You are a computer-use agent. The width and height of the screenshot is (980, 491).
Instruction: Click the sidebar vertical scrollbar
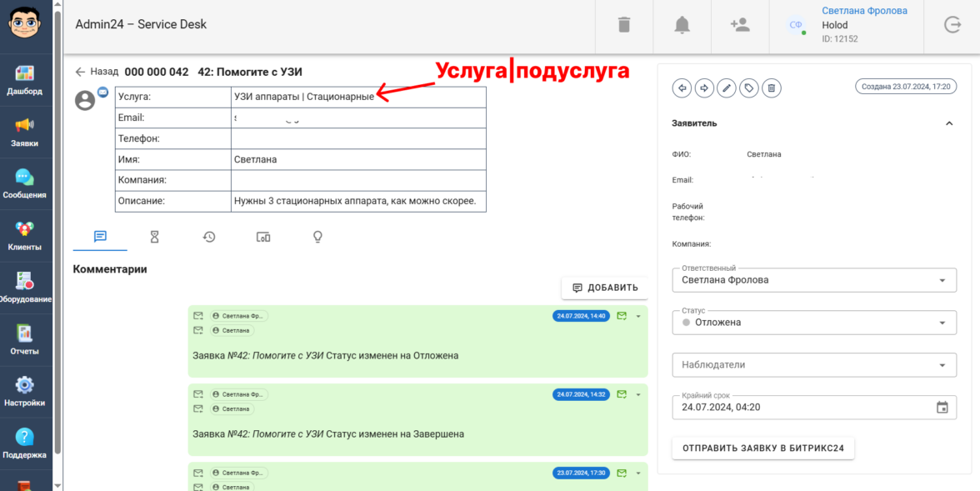58,232
